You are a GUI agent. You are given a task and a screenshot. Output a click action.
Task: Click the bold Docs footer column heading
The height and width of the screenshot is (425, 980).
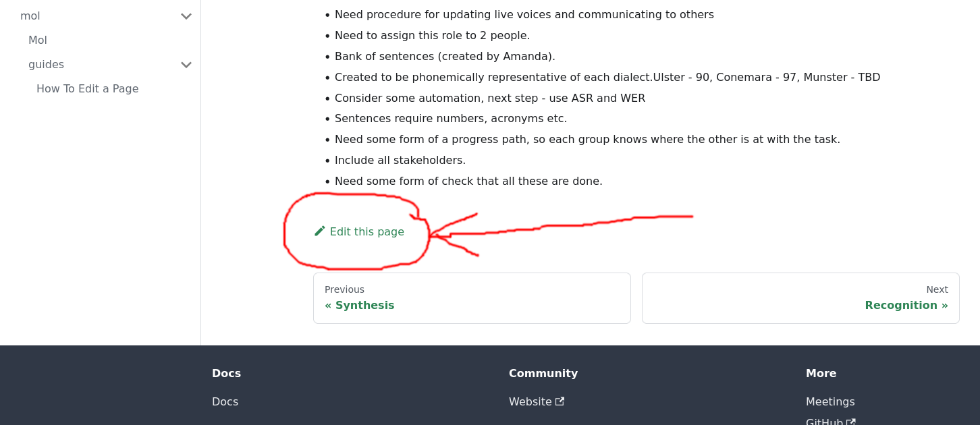tap(226, 373)
